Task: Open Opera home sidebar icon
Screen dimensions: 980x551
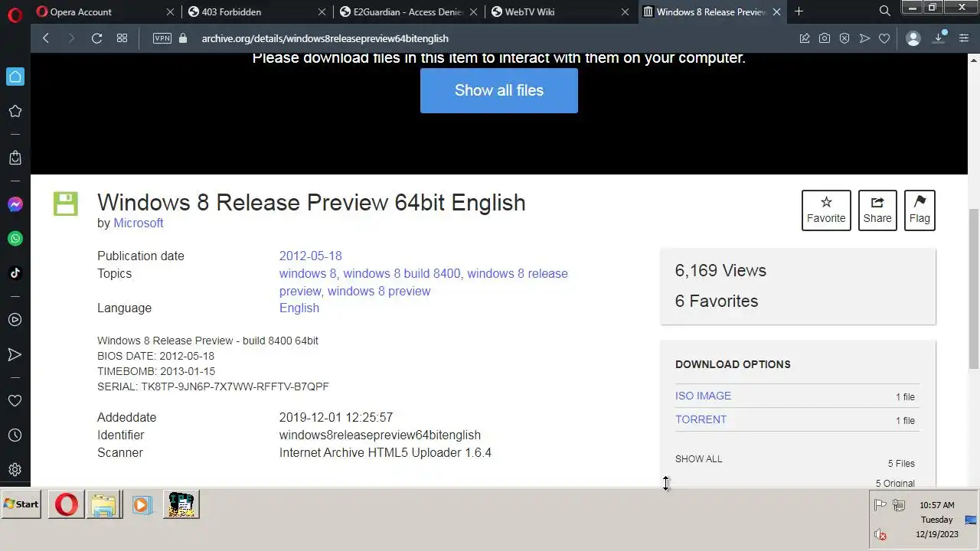Action: click(x=15, y=77)
